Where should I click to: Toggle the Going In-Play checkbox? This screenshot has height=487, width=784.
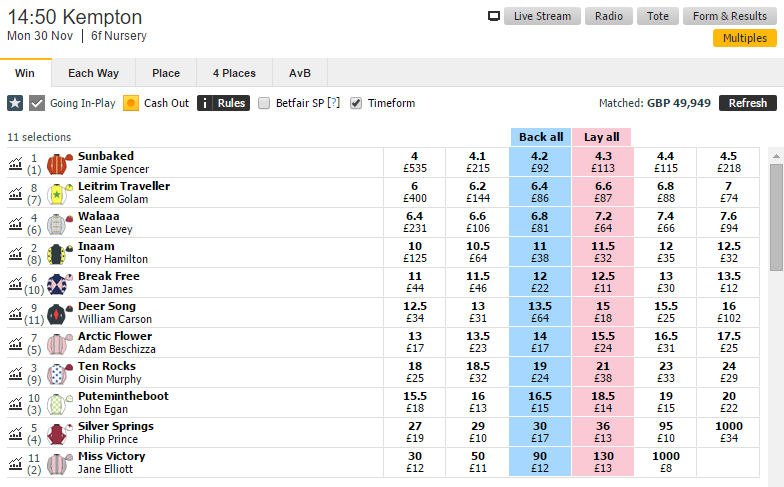tap(37, 103)
